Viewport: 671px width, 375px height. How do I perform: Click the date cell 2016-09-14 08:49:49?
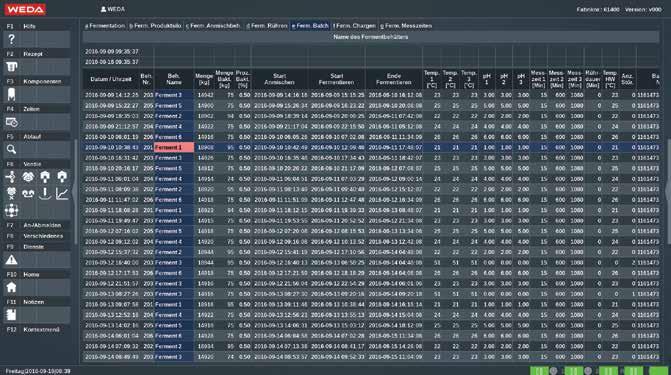click(x=111, y=357)
